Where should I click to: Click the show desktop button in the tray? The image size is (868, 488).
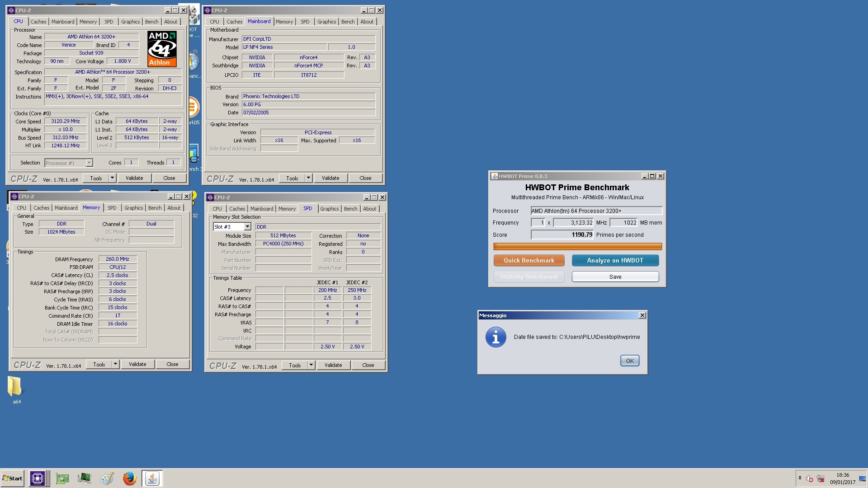tap(863, 479)
